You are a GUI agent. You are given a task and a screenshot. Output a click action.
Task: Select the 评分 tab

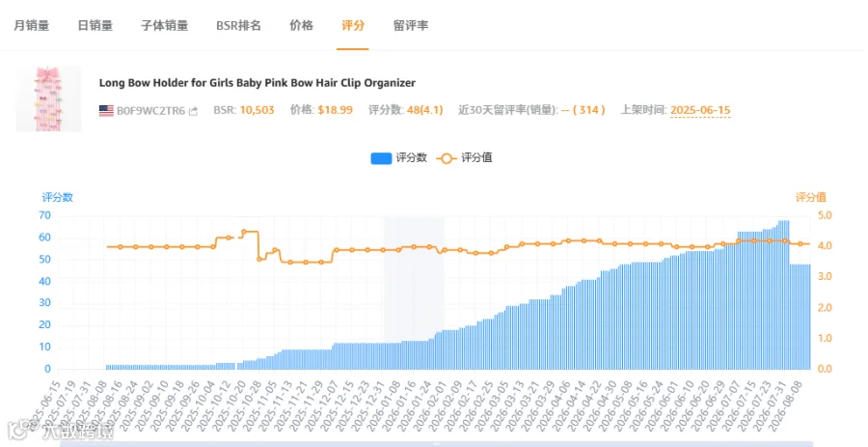pos(353,25)
